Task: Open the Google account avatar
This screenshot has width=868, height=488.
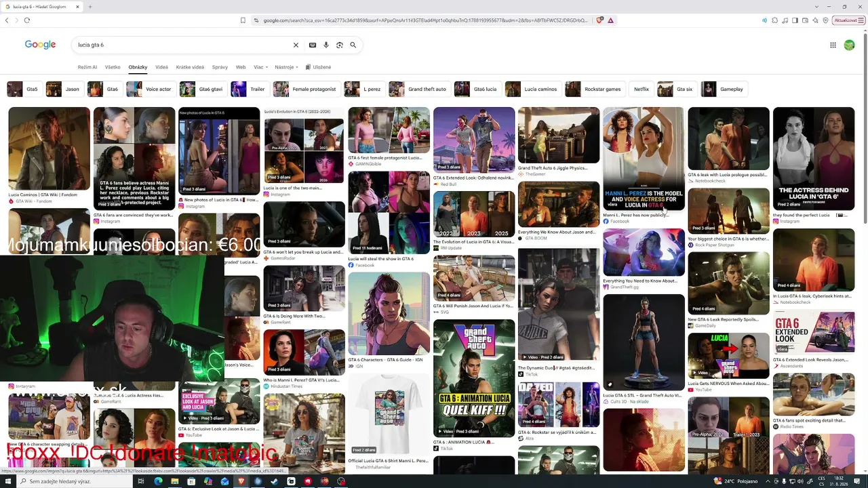Action: (x=849, y=45)
